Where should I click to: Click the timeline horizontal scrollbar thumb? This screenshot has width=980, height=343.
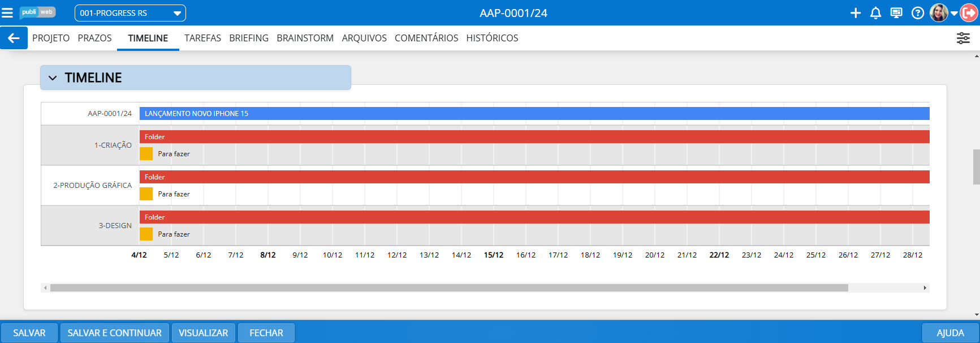pos(449,288)
